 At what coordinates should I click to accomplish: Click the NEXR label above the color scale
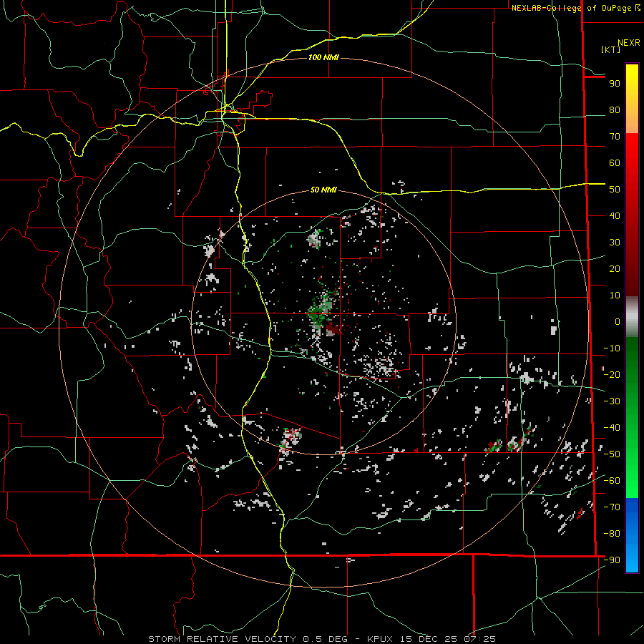(x=628, y=43)
